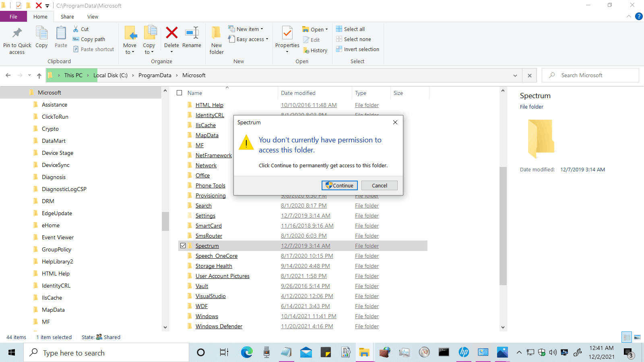Screen dimensions: 644x362
Task: Open Customize Quick Access Toolbar dropdown
Action: (x=47, y=6)
